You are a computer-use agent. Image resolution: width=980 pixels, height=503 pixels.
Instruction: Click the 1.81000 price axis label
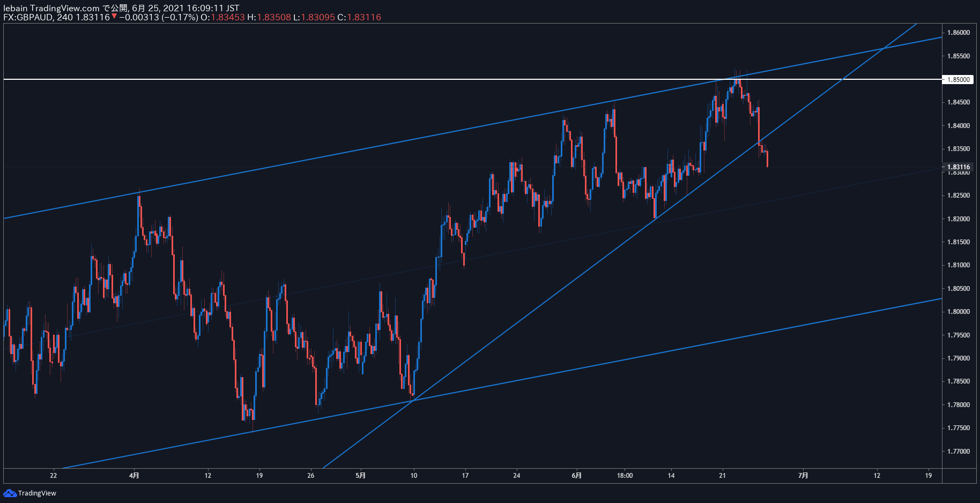click(x=958, y=265)
